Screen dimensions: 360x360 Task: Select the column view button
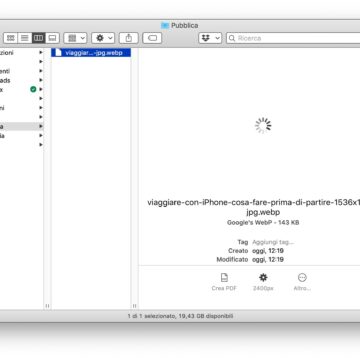point(39,38)
